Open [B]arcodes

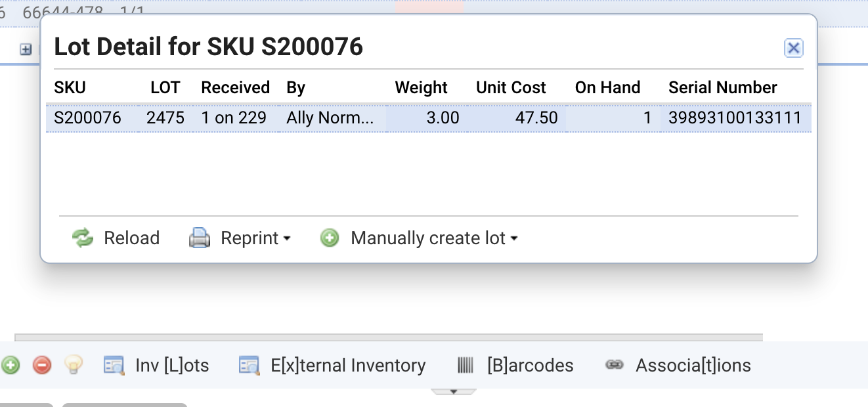pos(515,365)
